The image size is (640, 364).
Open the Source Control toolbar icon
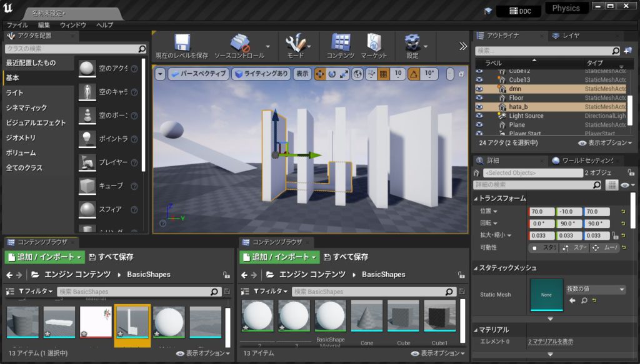click(x=241, y=44)
